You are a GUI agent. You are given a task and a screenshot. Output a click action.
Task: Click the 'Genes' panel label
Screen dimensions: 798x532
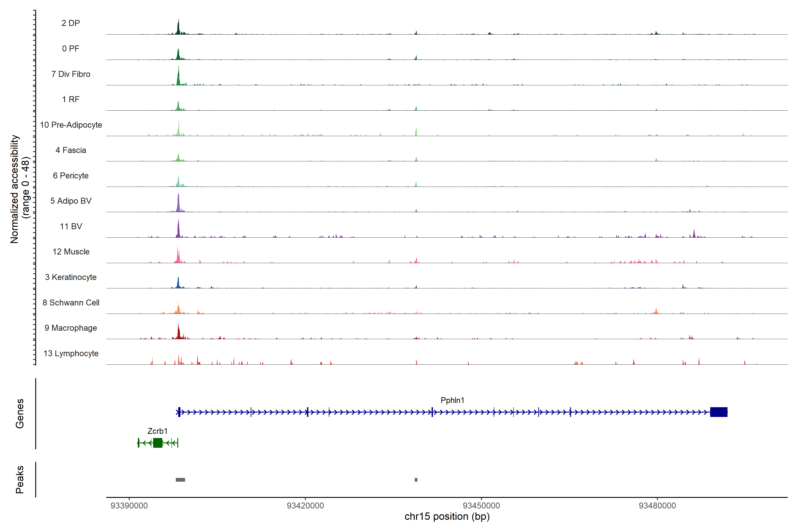[20, 413]
